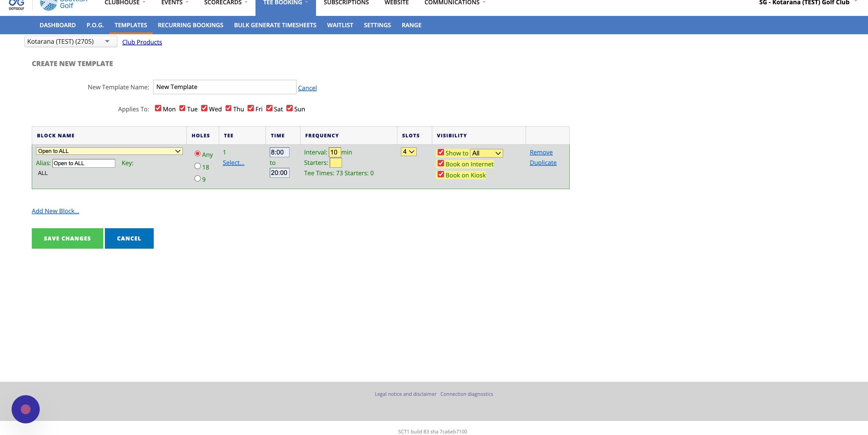Open the Show to All dropdown

486,153
